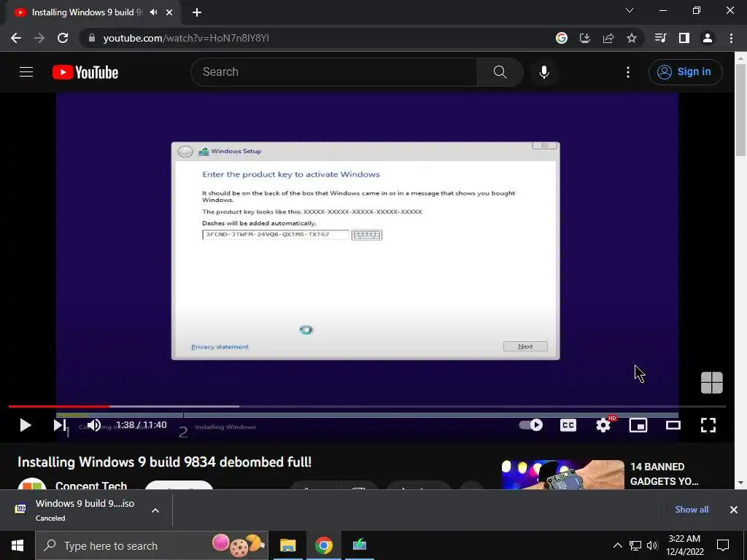
Task: Click the video progress bar
Action: coord(367,406)
